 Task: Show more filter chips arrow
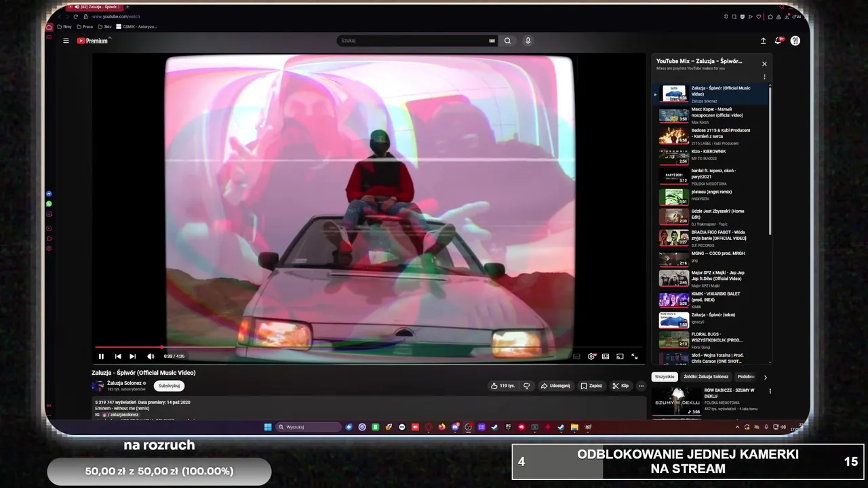[x=766, y=377]
